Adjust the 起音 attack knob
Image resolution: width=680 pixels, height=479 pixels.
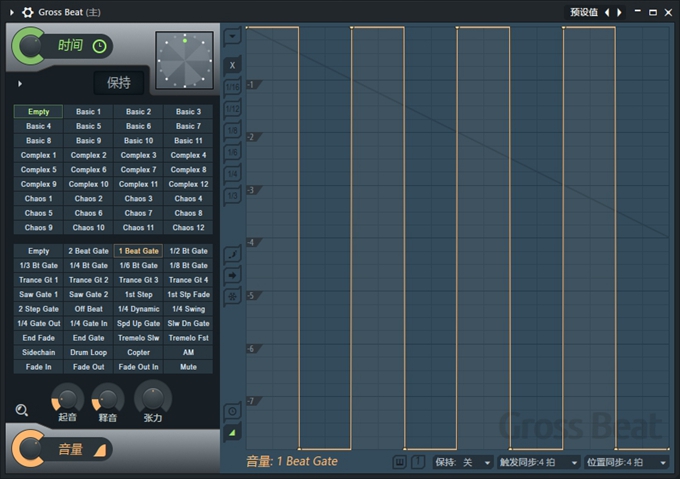67,398
